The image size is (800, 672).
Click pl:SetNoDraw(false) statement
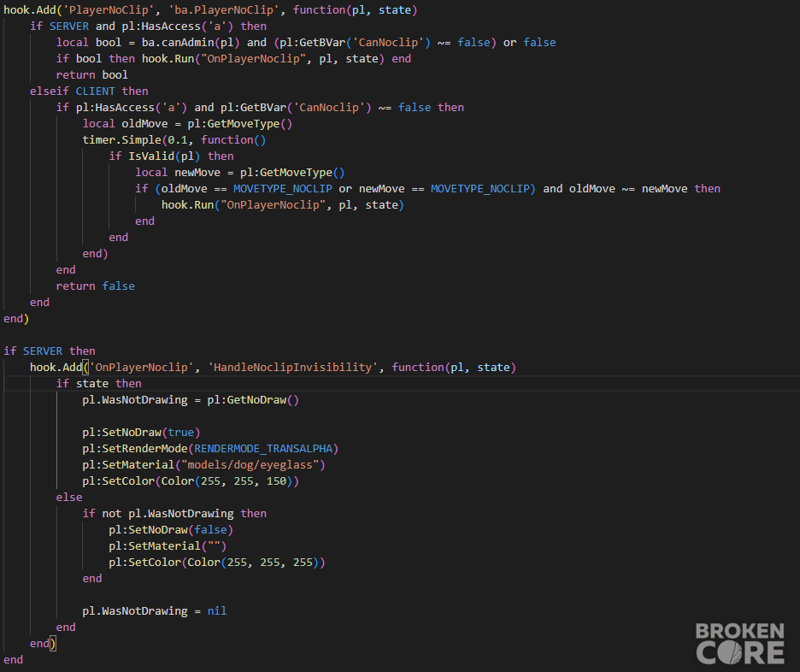coord(171,529)
